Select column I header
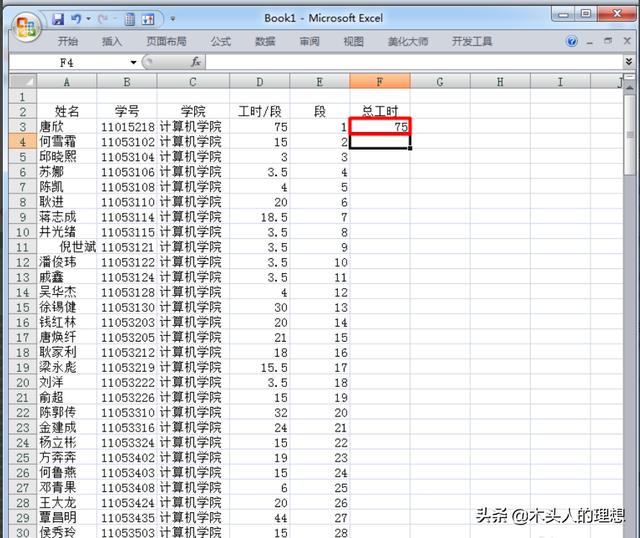This screenshot has width=640, height=538. point(560,82)
